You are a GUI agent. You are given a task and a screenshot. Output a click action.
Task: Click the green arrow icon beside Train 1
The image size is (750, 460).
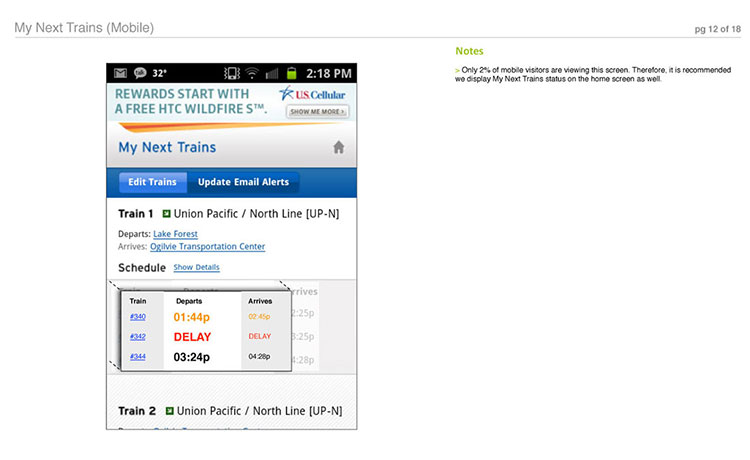click(x=166, y=214)
